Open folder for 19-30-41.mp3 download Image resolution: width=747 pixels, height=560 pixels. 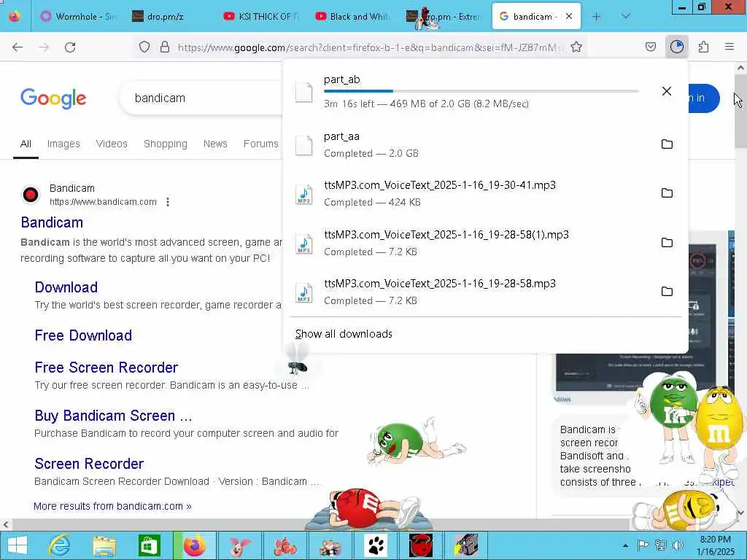pyautogui.click(x=667, y=192)
